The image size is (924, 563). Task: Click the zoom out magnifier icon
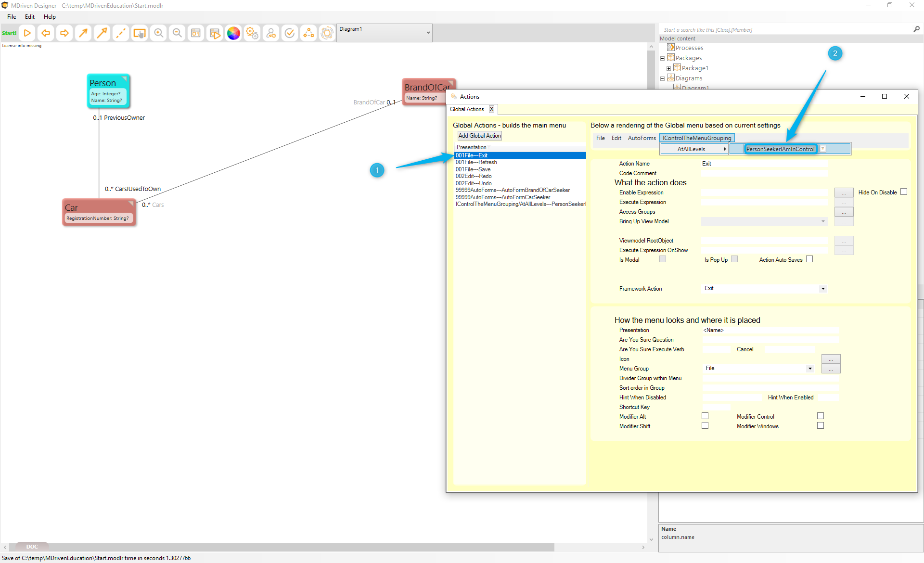tap(177, 33)
